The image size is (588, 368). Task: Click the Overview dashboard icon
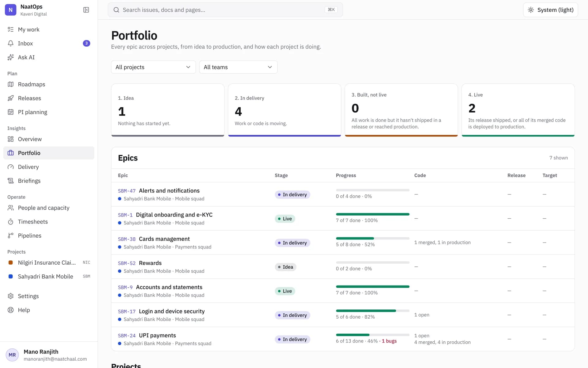[x=11, y=139]
